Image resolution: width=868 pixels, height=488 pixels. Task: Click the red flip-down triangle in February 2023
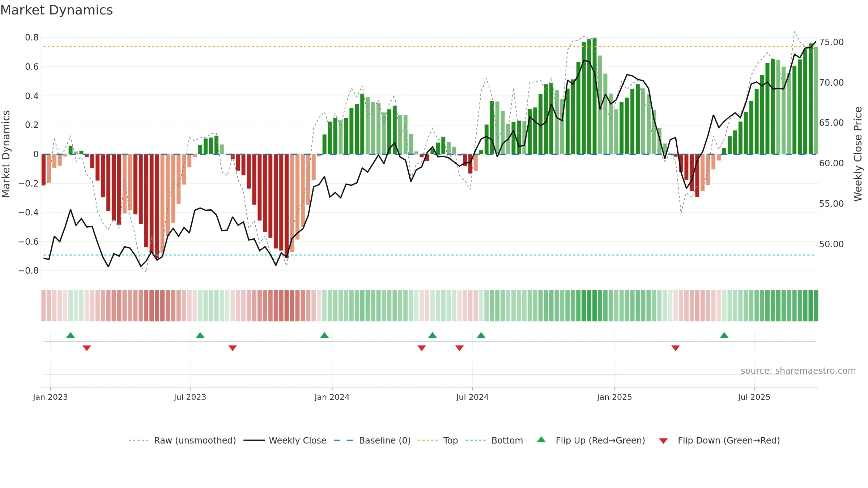87,348
